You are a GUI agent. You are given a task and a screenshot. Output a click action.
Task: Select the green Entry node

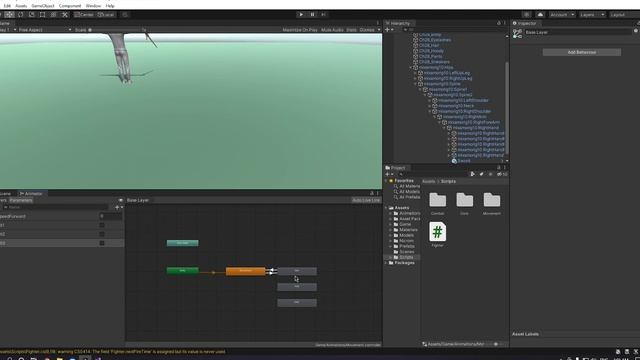click(x=182, y=270)
